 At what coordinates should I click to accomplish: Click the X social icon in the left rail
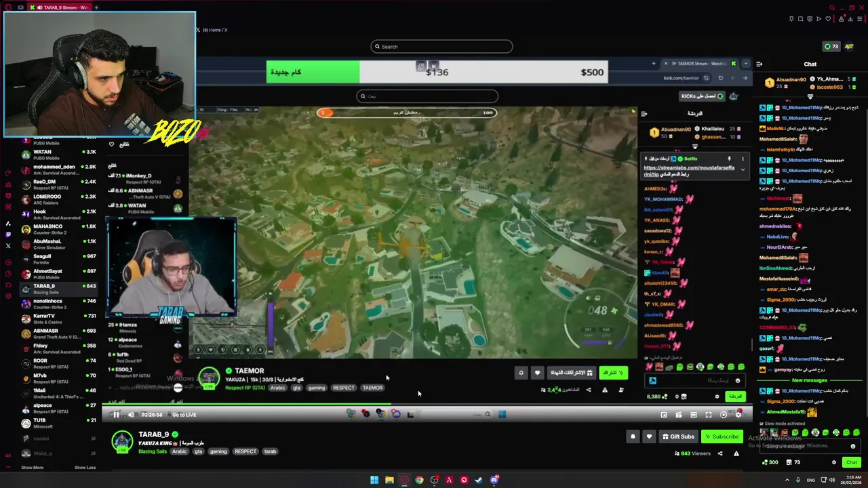tap(8, 246)
